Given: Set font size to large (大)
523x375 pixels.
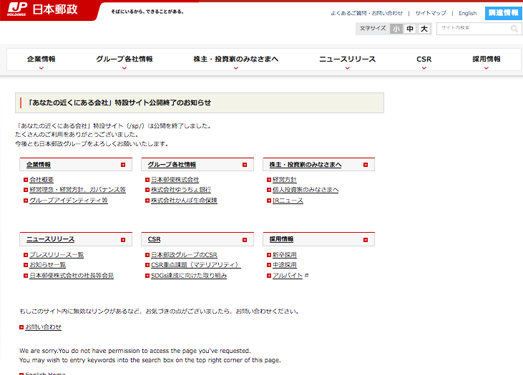Looking at the screenshot, I should tap(424, 29).
